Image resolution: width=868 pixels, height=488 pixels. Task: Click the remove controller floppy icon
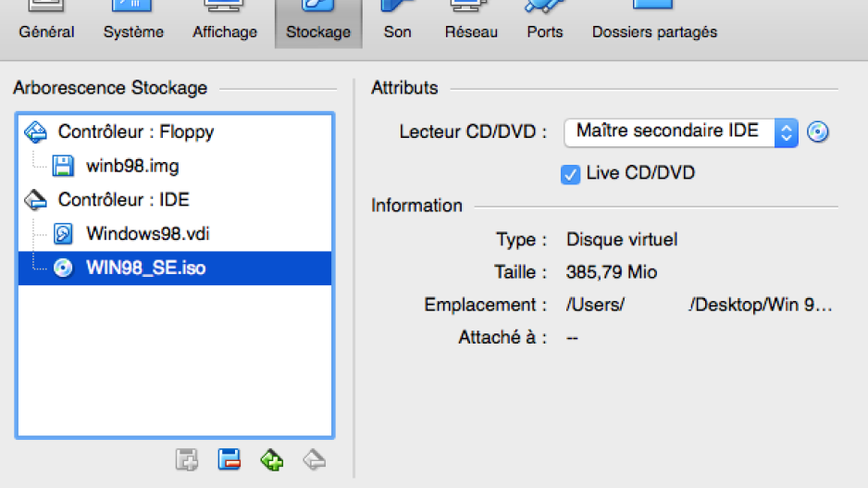pyautogui.click(x=229, y=459)
